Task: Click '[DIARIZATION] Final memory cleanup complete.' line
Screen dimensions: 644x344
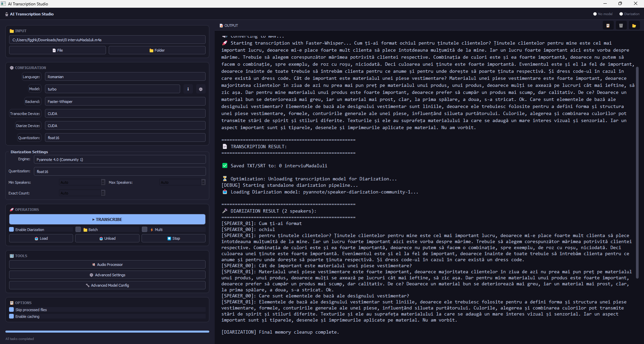Action: (x=280, y=332)
